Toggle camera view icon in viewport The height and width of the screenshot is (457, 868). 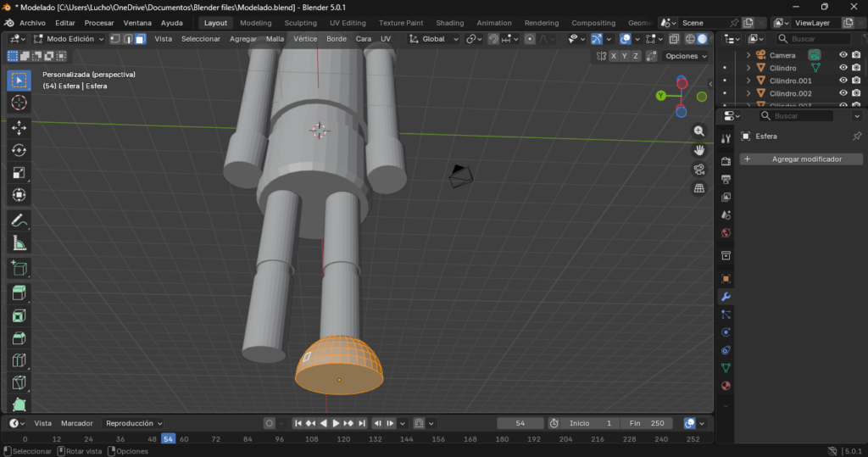pyautogui.click(x=699, y=170)
